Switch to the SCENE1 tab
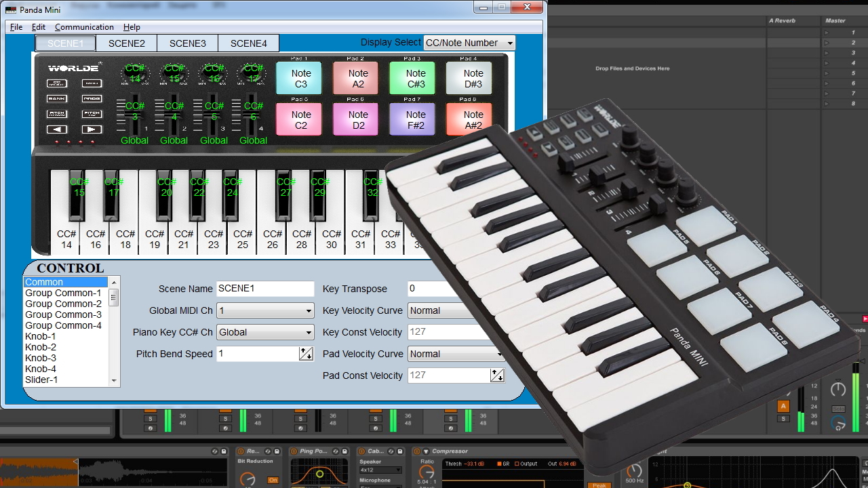 pos(66,43)
